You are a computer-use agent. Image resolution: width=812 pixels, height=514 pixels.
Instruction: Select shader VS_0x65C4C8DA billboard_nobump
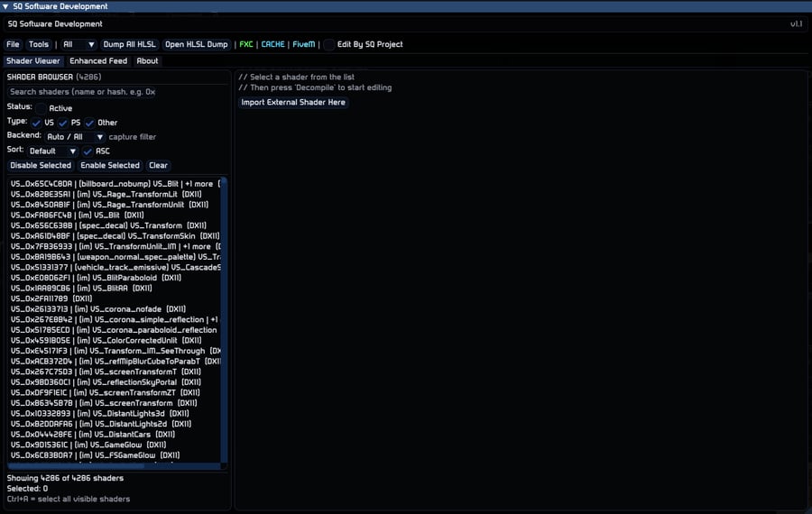click(115, 184)
